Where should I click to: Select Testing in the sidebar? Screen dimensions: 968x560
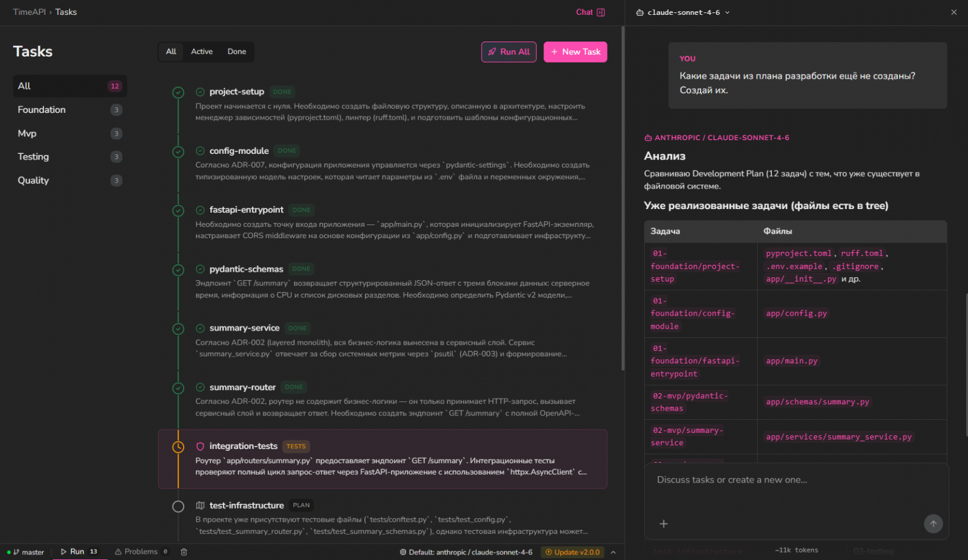tap(34, 156)
